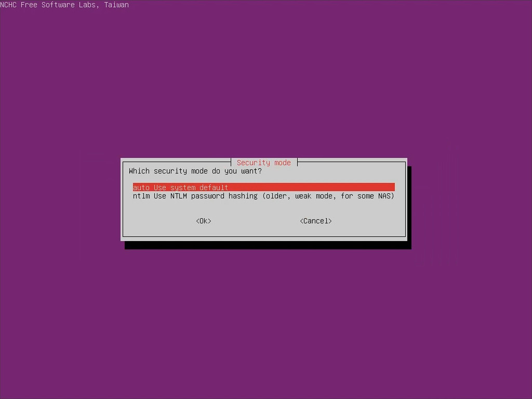Click the "Security mode" dialog title
Image resolution: width=532 pixels, height=399 pixels.
click(264, 163)
